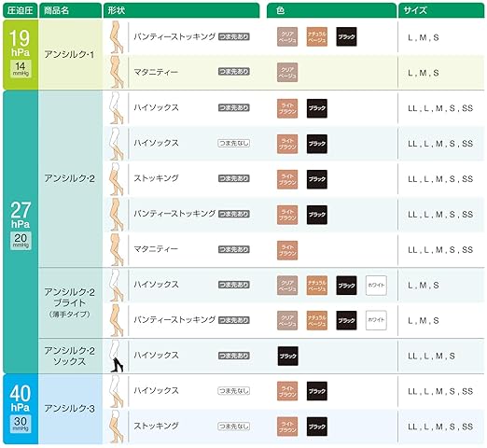Click leg icon of アンシルク·2 ストッキング つま先あり row
The width and height of the screenshot is (487, 448).
(117, 179)
